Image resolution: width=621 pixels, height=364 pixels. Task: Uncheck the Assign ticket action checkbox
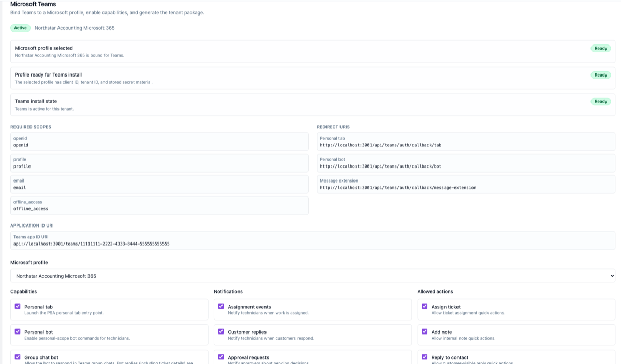[425, 306]
